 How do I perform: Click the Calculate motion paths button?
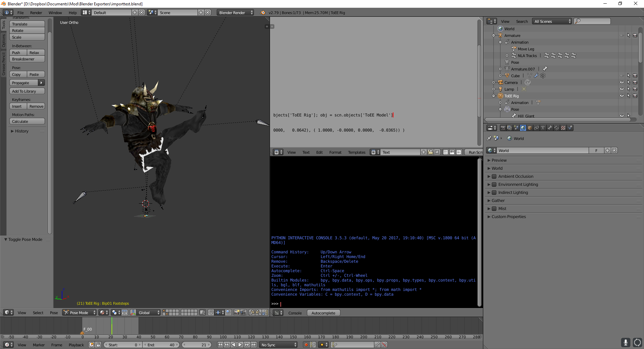click(27, 121)
